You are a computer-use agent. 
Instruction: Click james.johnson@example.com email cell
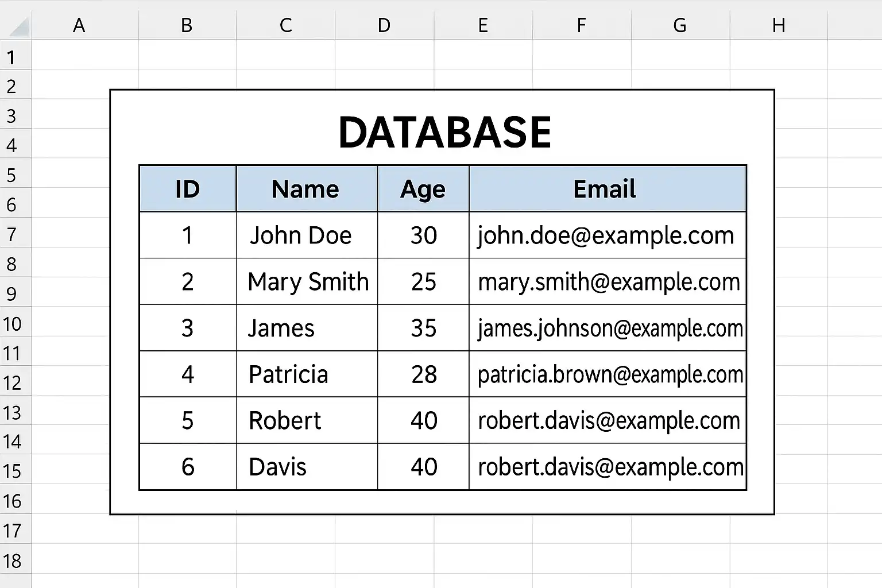[x=608, y=328]
